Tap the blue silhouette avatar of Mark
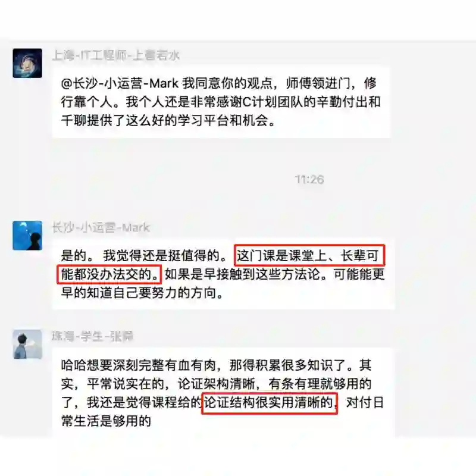This screenshot has width=476, height=476. click(27, 235)
